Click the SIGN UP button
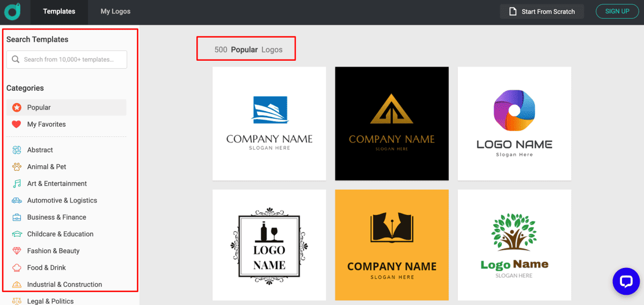Viewport: 644px width, 305px height. click(617, 11)
